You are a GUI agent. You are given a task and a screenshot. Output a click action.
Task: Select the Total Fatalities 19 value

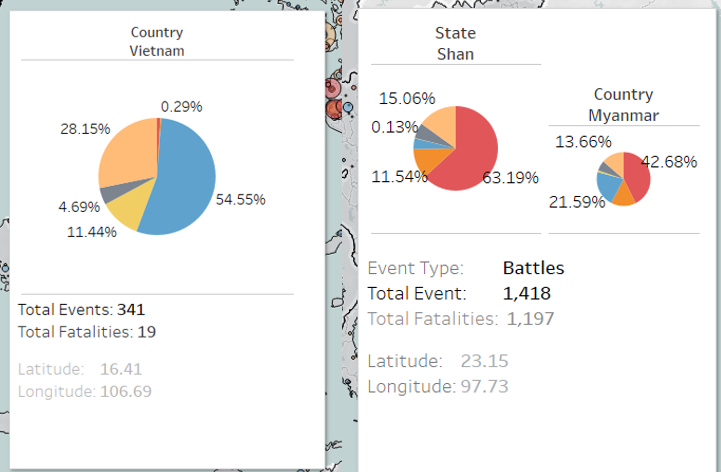[147, 331]
